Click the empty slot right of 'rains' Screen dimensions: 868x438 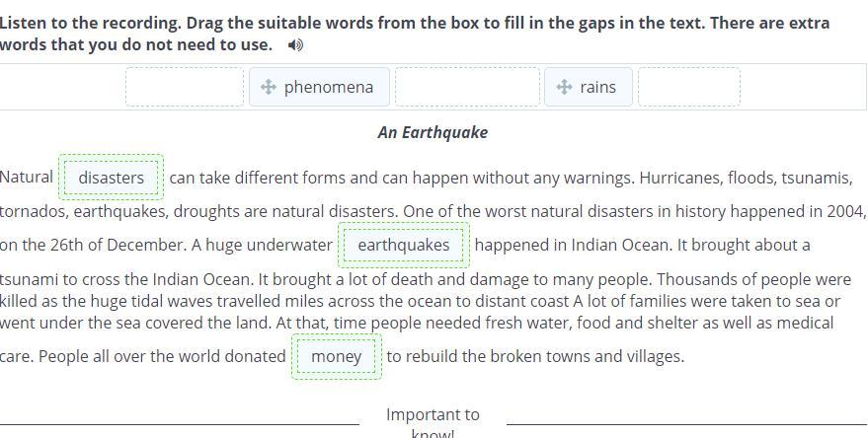click(689, 87)
